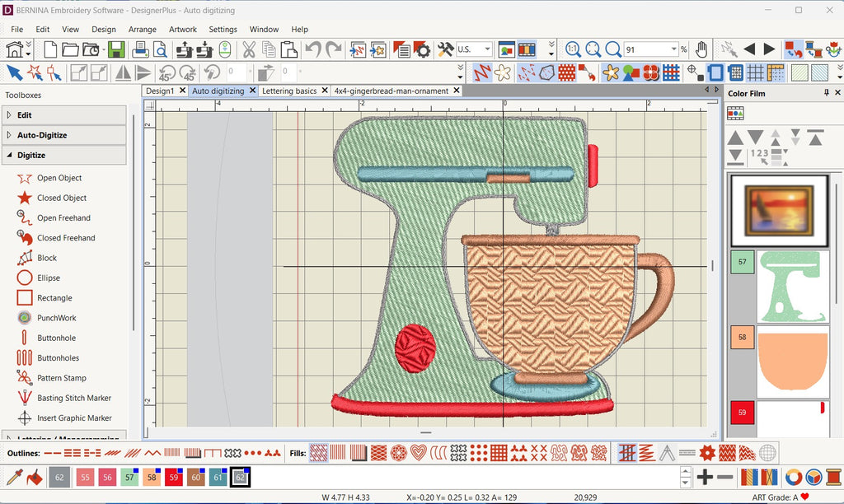Image resolution: width=844 pixels, height=504 pixels.
Task: Choose the PunchWork tool
Action: tap(56, 318)
